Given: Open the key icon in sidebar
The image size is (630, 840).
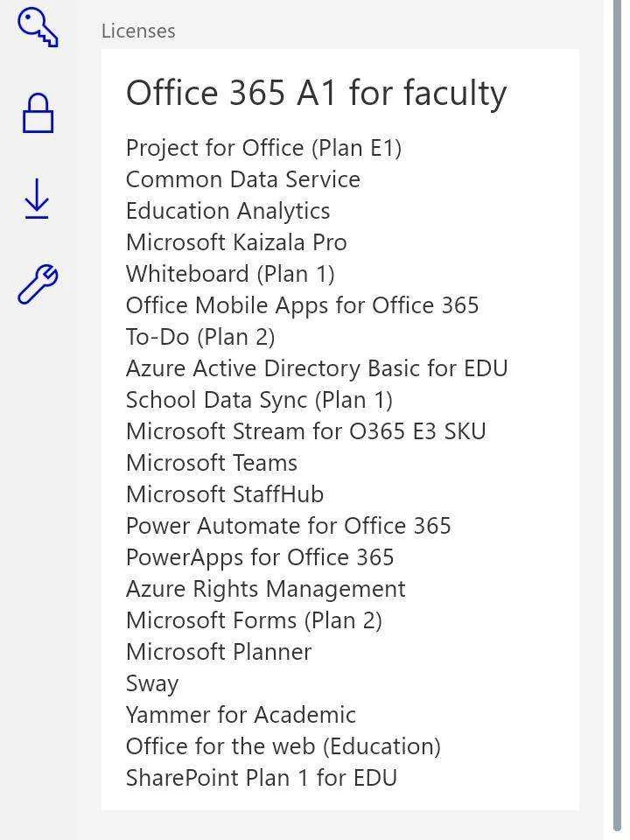Looking at the screenshot, I should [x=38, y=28].
